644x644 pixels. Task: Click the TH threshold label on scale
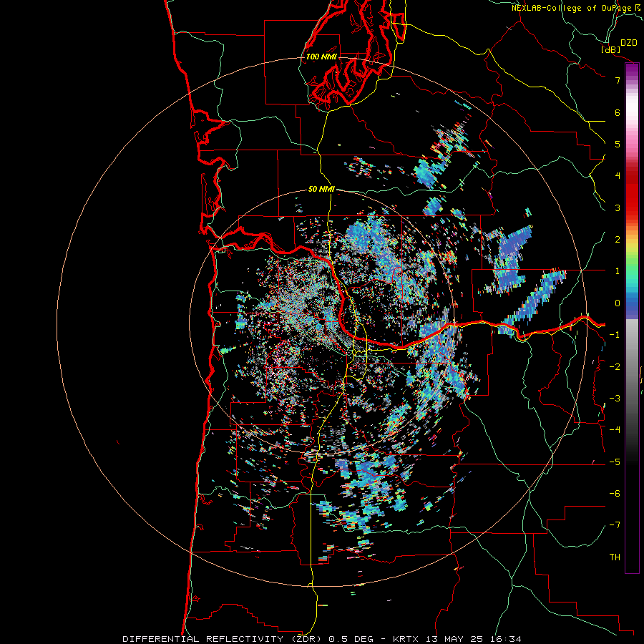click(x=615, y=557)
